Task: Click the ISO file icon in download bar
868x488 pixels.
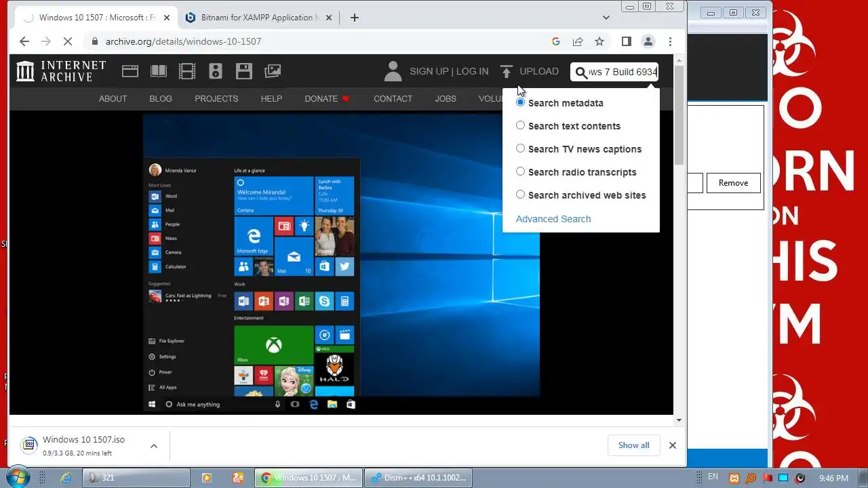Action: [x=28, y=445]
